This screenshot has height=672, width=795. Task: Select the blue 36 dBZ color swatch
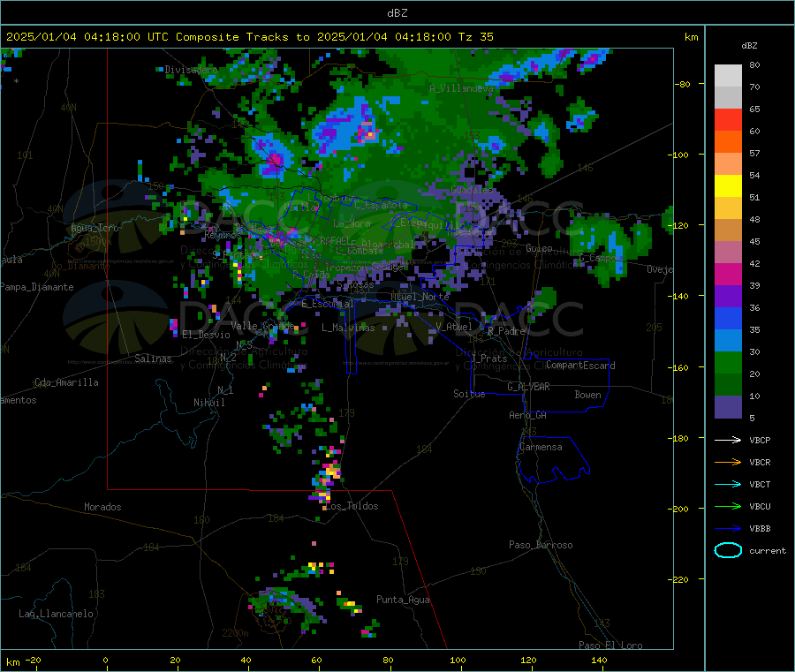(728, 318)
